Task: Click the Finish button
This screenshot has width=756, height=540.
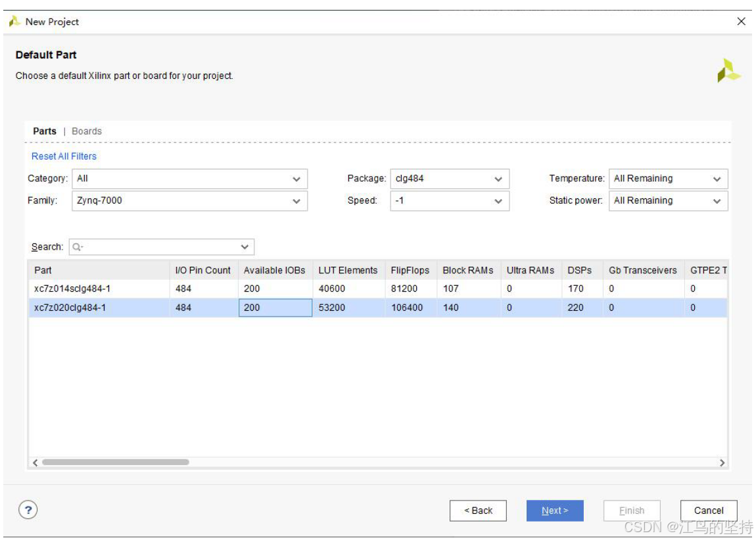Action: (x=632, y=510)
